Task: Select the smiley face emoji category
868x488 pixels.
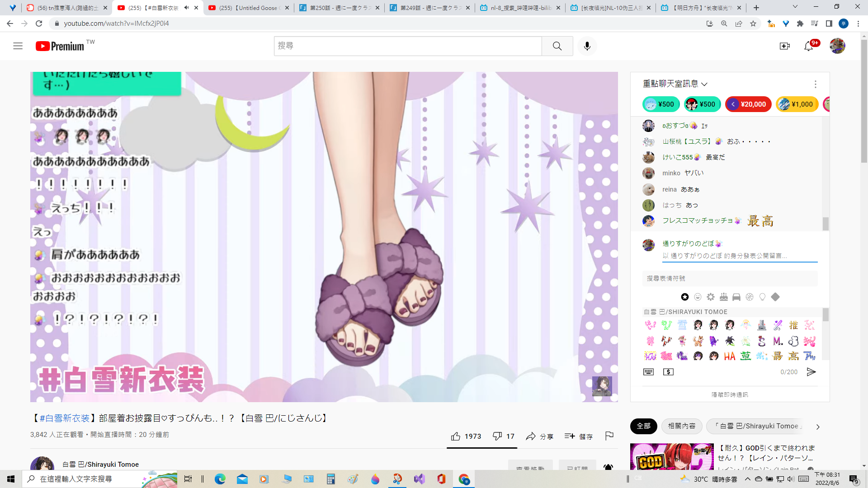Action: pos(698,297)
